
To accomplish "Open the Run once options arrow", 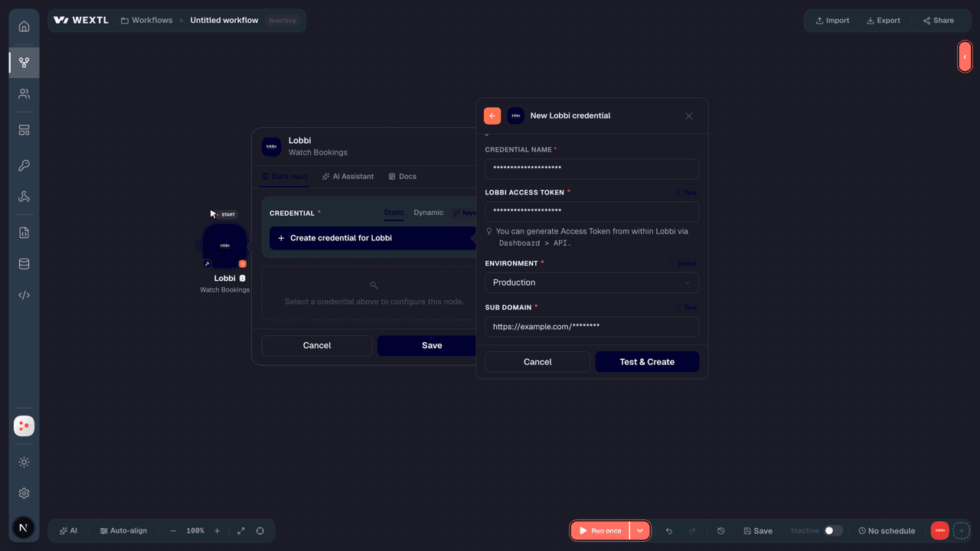I will pos(640,530).
